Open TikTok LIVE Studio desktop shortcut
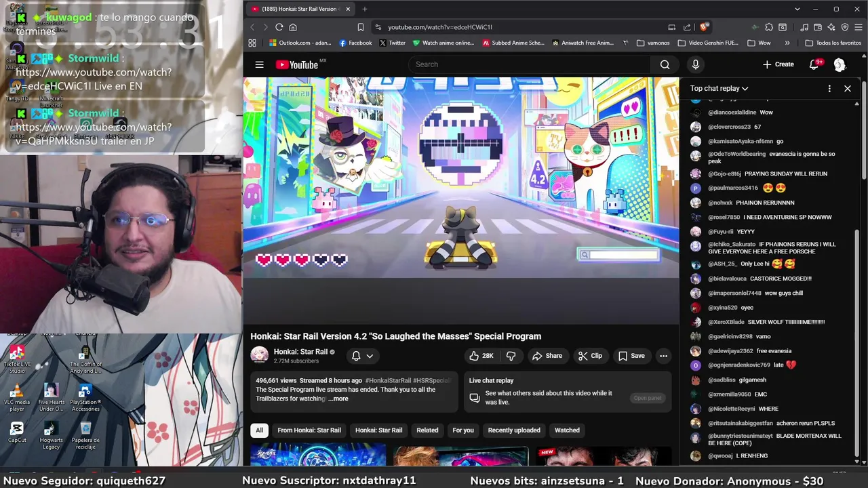868x488 pixels. pyautogui.click(x=17, y=359)
